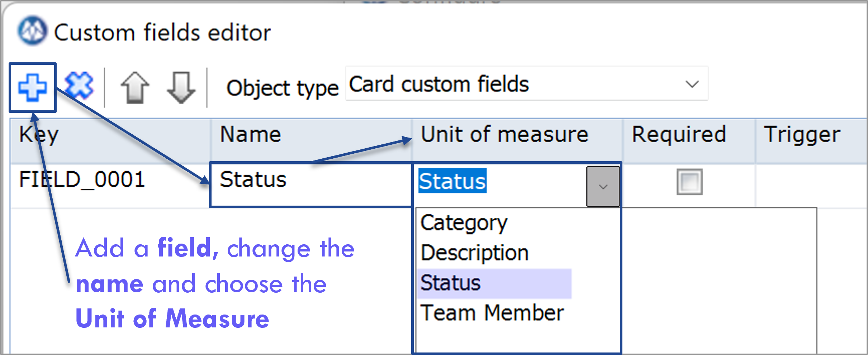Collapse the Unit of measure dropdown arrow
The image size is (868, 355).
tap(603, 186)
